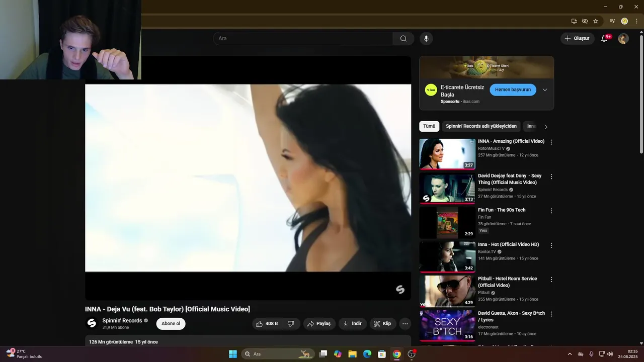Open Copilot from taskbar
The image size is (644, 362).
point(338,354)
